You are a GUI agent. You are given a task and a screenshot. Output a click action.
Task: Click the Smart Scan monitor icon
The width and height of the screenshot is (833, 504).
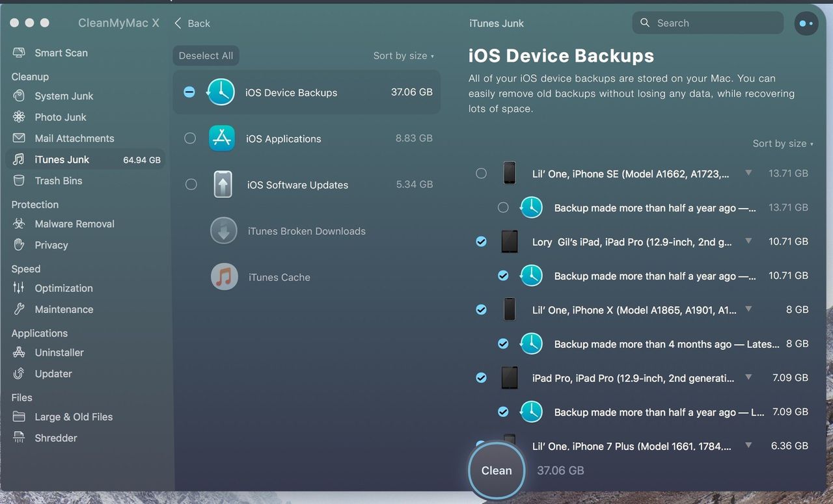tap(19, 53)
